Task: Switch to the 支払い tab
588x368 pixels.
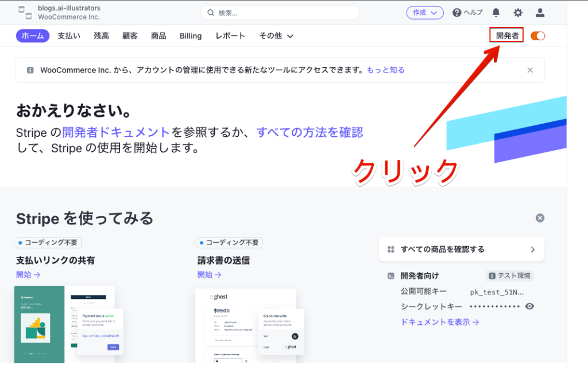Action: 68,36
